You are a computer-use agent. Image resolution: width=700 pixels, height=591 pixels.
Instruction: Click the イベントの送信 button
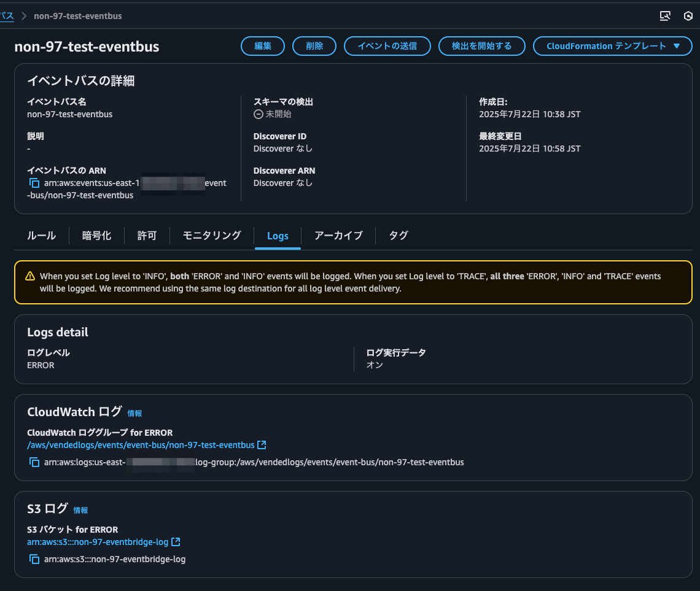click(387, 46)
